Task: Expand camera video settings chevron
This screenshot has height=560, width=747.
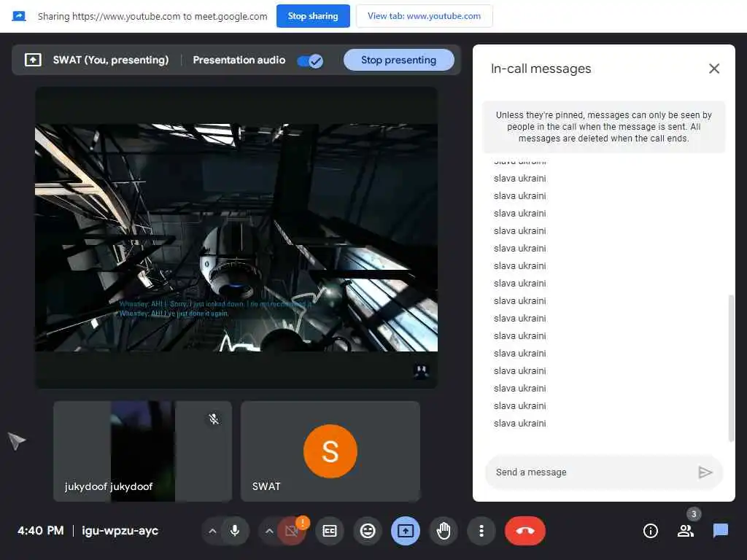Action: pyautogui.click(x=269, y=531)
